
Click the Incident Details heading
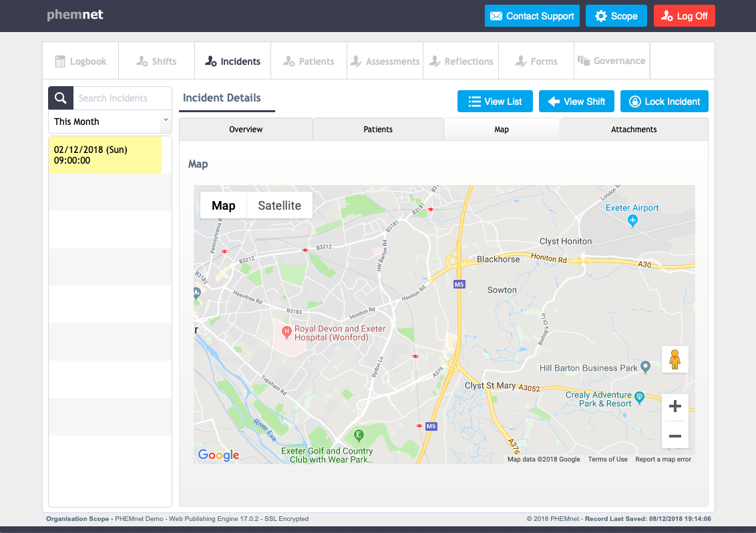(x=222, y=98)
